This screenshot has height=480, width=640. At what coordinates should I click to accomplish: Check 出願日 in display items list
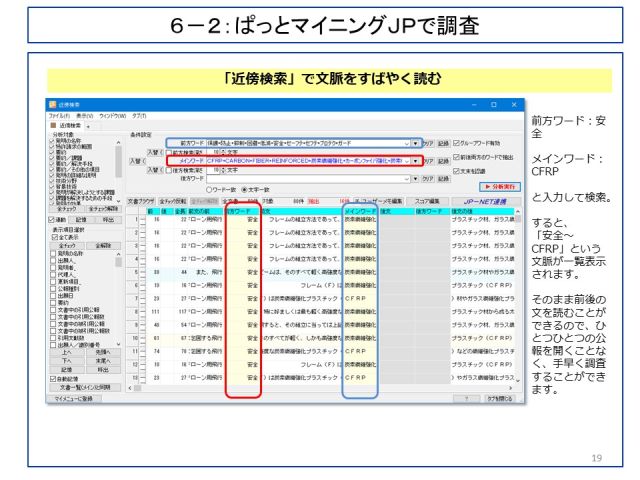[53, 296]
